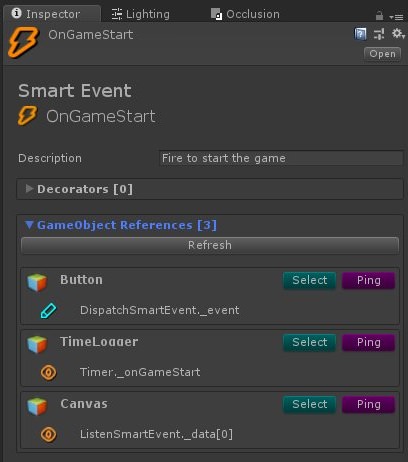
Task: Click the Open button
Action: pyautogui.click(x=382, y=54)
